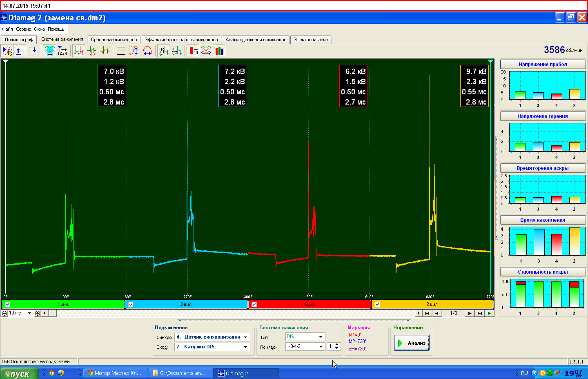Select the green pulses parade view icon
The height and width of the screenshot is (379, 588).
tap(79, 51)
